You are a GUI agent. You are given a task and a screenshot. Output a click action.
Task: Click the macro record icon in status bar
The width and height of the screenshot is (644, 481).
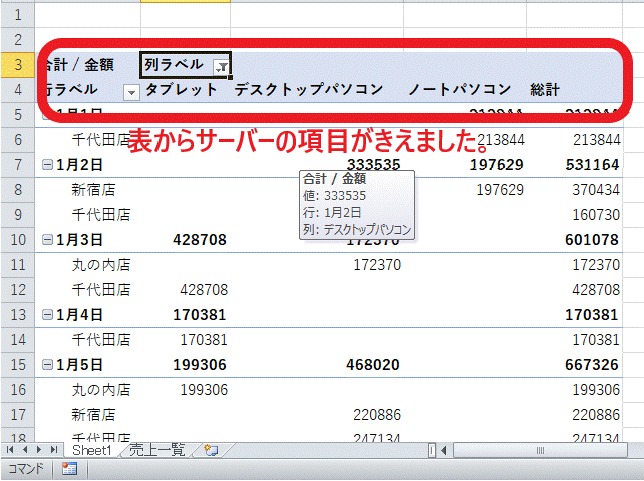(70, 469)
